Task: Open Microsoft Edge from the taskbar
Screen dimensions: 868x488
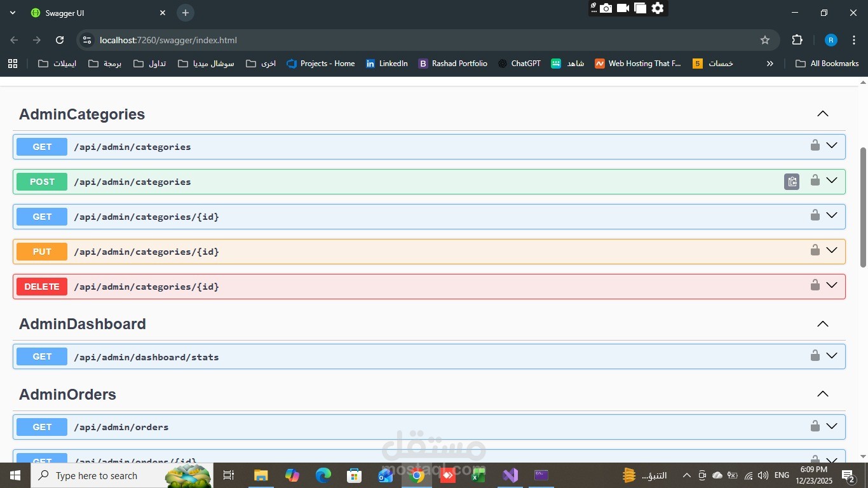Action: (323, 475)
